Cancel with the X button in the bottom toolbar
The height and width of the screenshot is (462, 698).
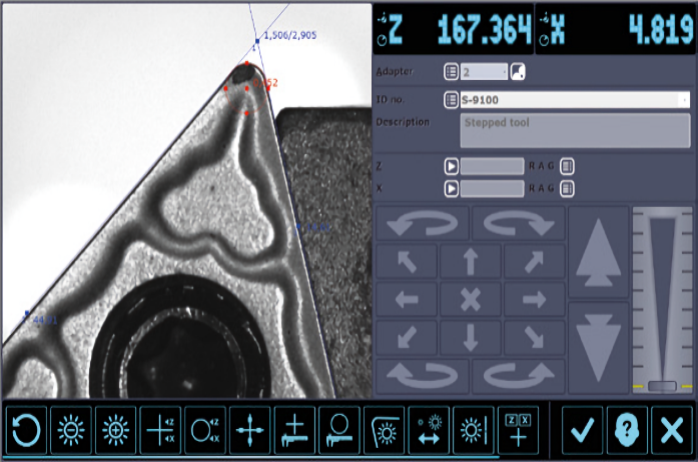point(672,430)
